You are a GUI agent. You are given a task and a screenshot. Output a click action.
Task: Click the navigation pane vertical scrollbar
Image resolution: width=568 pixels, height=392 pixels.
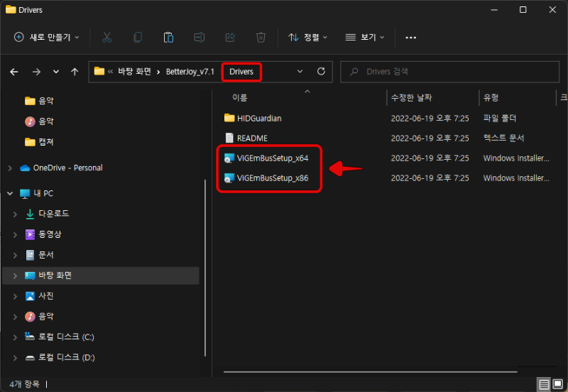pyautogui.click(x=205, y=268)
